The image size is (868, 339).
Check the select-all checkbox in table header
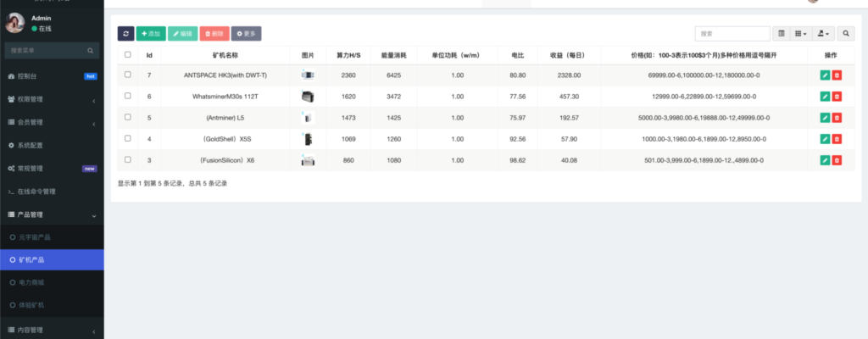(128, 55)
